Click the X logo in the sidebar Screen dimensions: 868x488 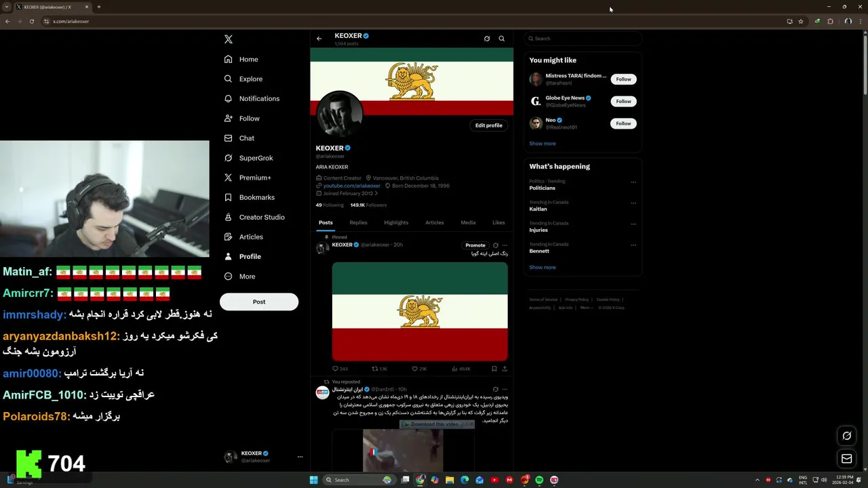229,39
